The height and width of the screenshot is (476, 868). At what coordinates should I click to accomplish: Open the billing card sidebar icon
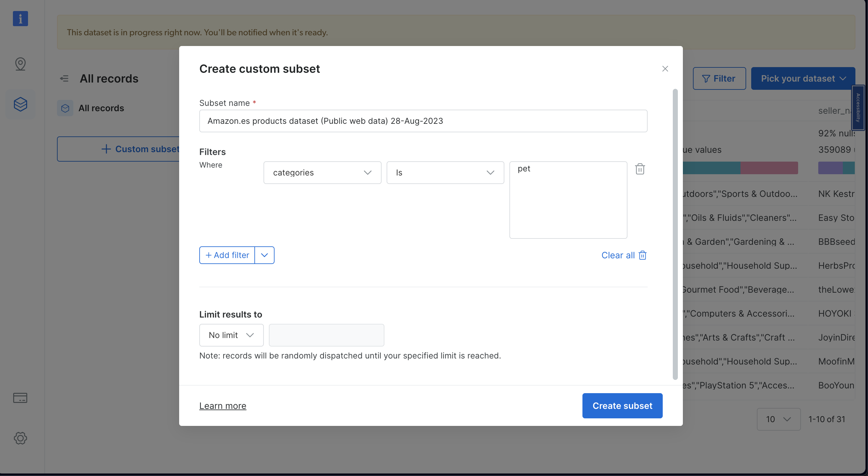pyautogui.click(x=20, y=398)
